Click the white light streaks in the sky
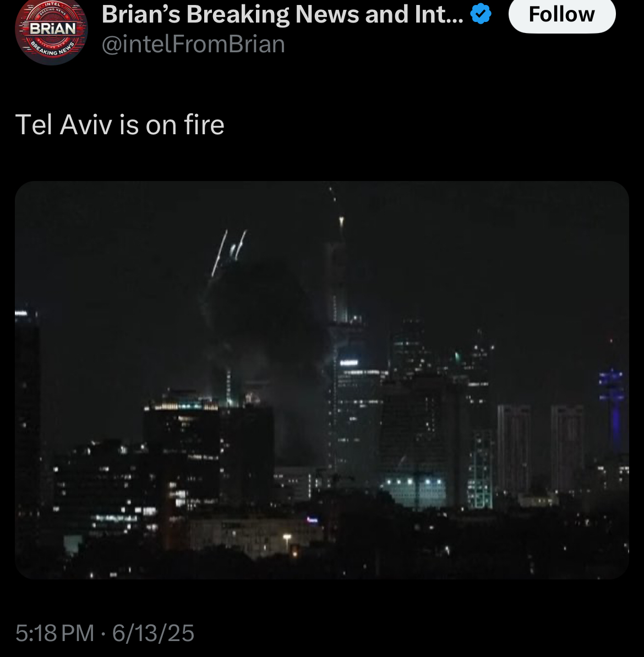This screenshot has width=644, height=657. (229, 252)
